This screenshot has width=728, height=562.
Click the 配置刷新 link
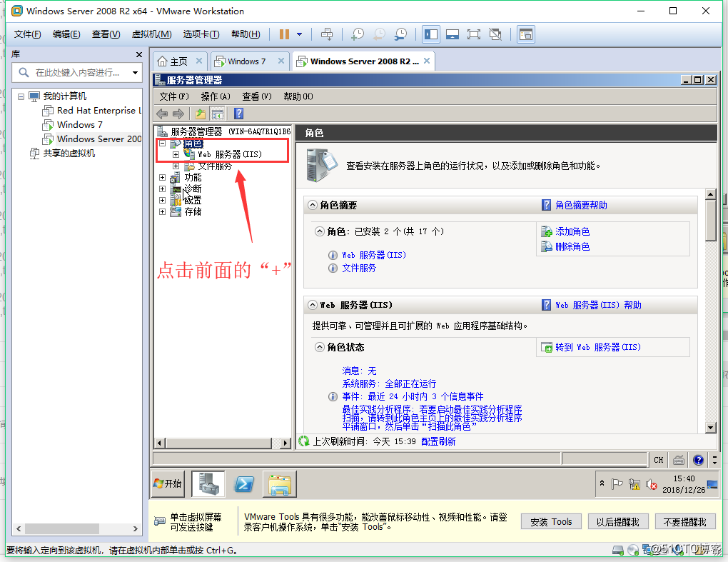tap(438, 441)
